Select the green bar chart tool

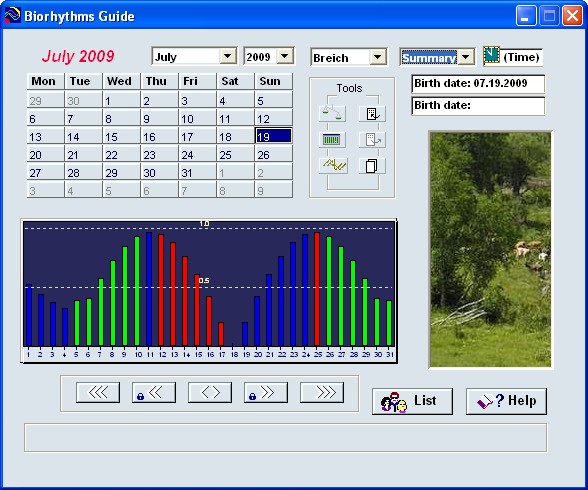[x=332, y=139]
